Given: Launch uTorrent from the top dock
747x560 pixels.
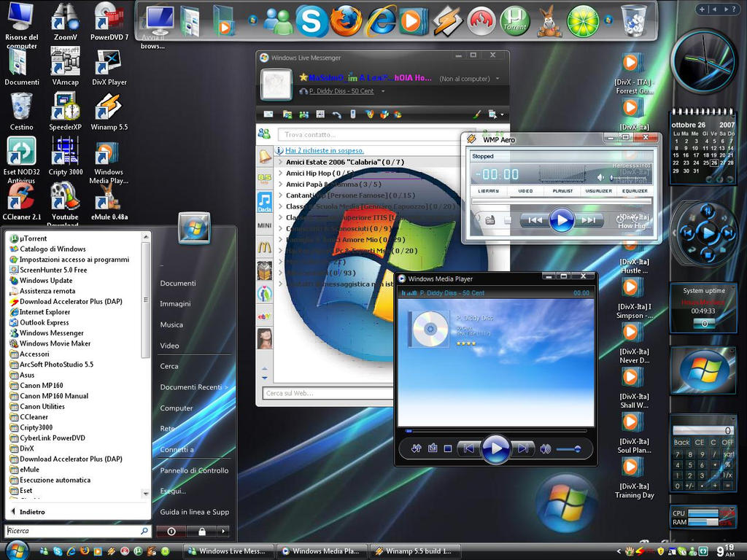Looking at the screenshot, I should pos(515,20).
